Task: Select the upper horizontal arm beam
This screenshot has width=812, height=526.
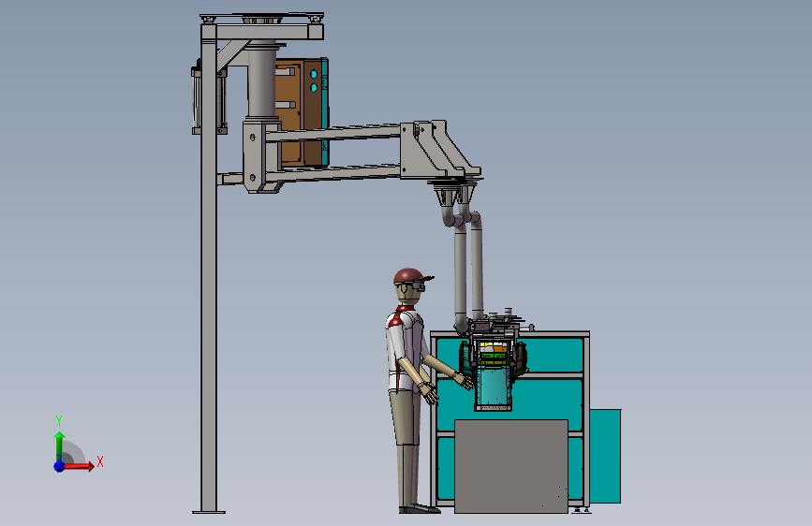Action: point(332,134)
